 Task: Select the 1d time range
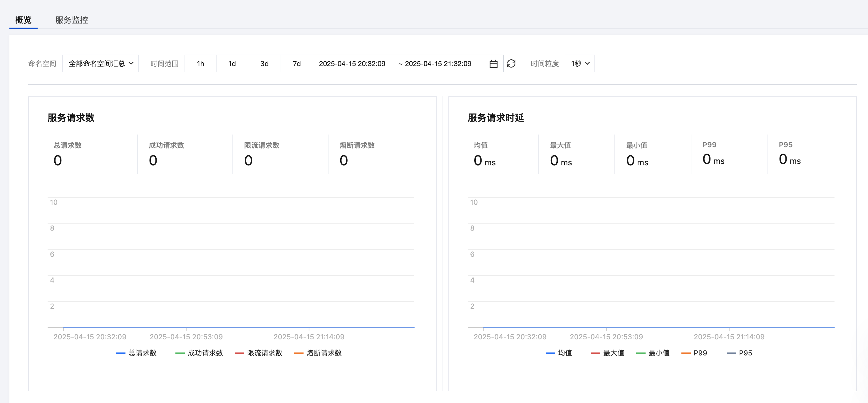point(232,63)
